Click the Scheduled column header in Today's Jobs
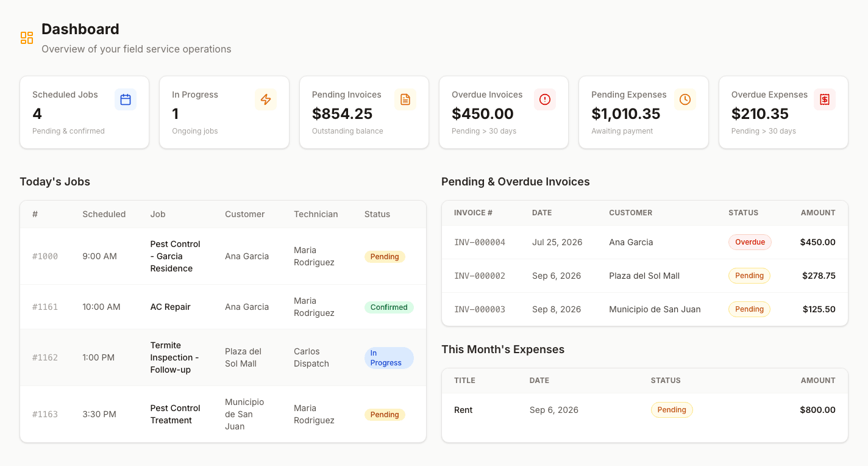Image resolution: width=868 pixels, height=466 pixels. tap(104, 214)
